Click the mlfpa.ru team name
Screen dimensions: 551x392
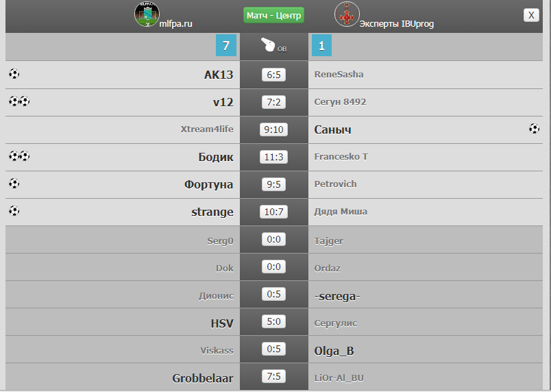(x=175, y=24)
